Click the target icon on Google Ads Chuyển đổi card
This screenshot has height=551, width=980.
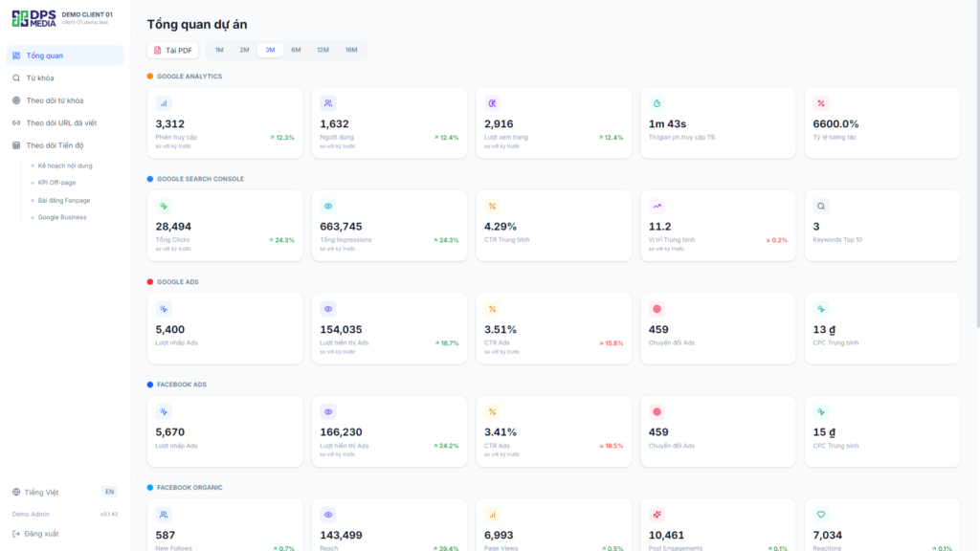click(x=657, y=309)
